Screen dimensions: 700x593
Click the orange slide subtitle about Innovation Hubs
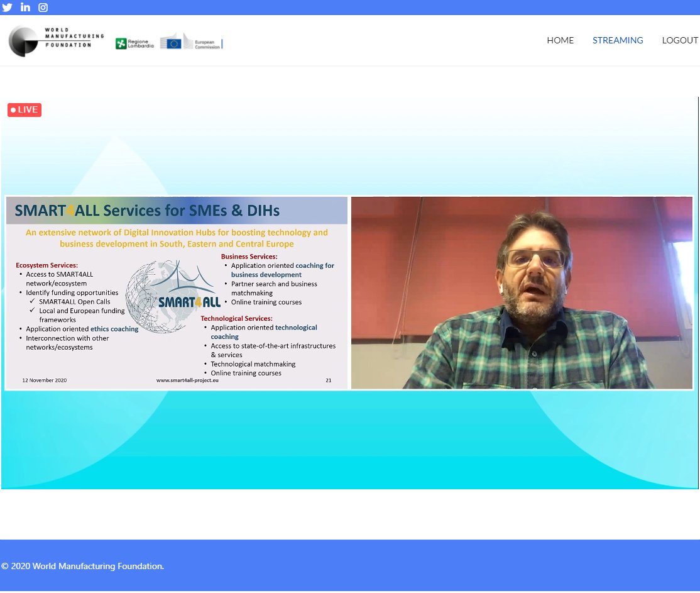[177, 238]
